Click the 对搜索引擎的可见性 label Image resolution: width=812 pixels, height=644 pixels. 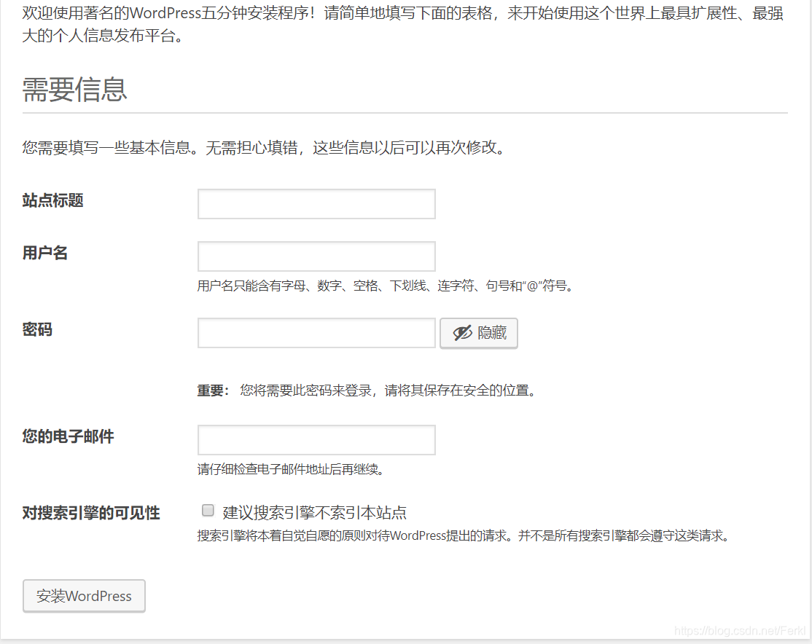coord(91,513)
